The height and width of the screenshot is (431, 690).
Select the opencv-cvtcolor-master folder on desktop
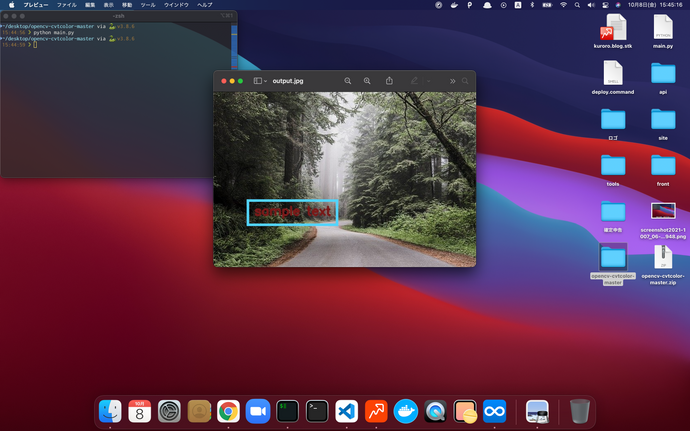(x=613, y=263)
